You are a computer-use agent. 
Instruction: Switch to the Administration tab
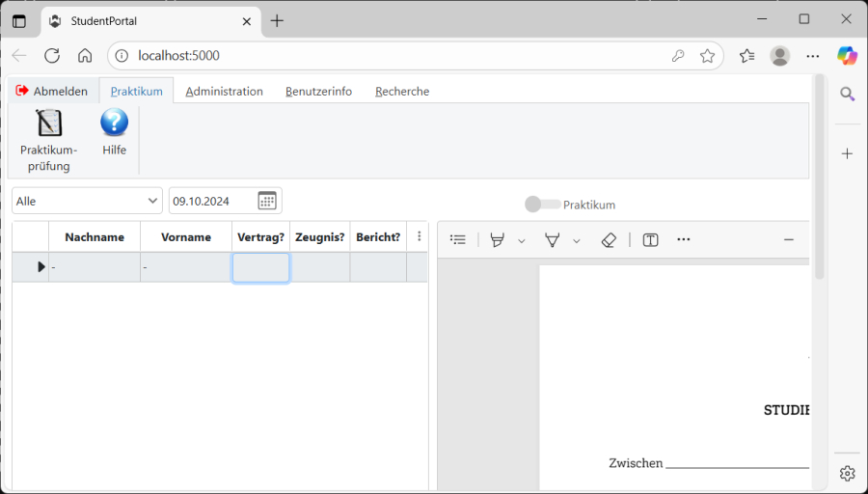[x=224, y=92]
